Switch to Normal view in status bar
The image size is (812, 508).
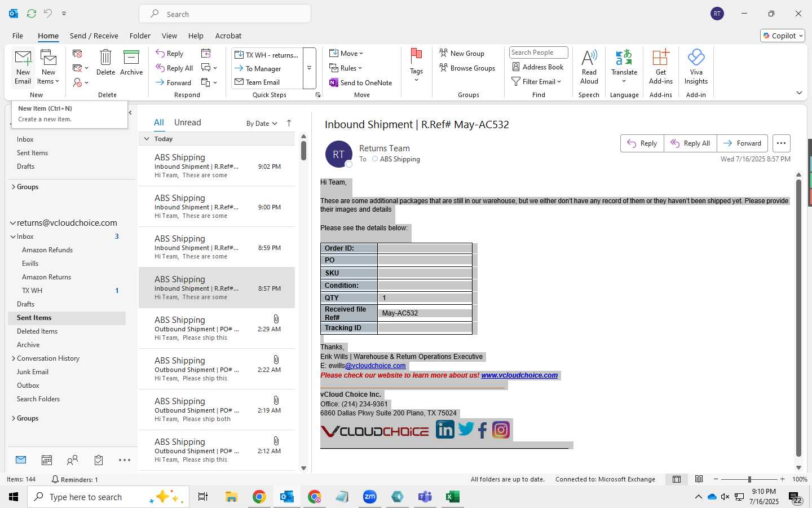pos(677,479)
